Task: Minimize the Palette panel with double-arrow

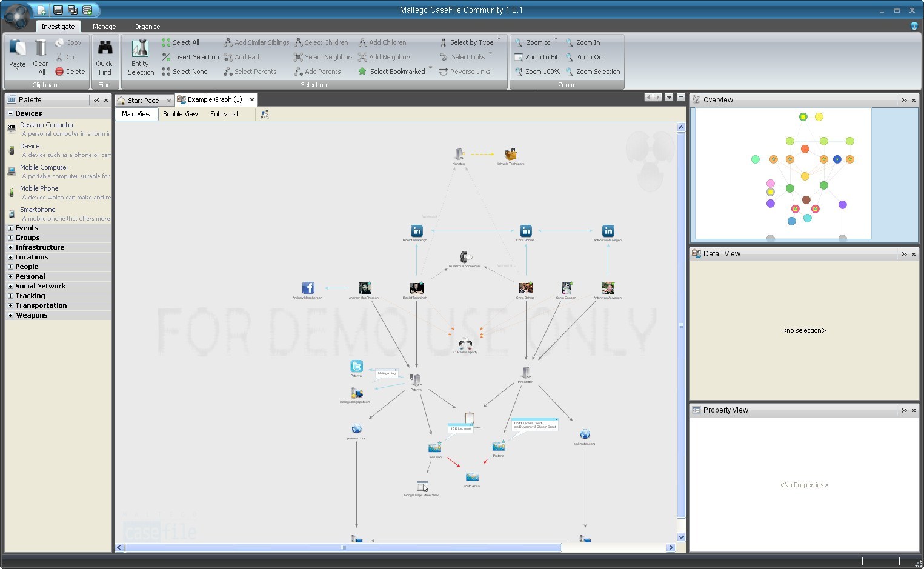Action: click(x=96, y=100)
